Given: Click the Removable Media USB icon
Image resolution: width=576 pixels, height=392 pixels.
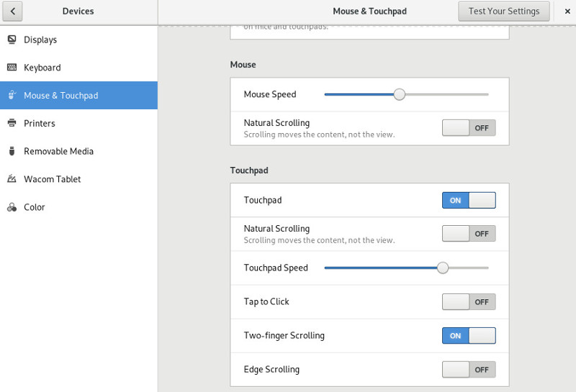Looking at the screenshot, I should pyautogui.click(x=12, y=151).
